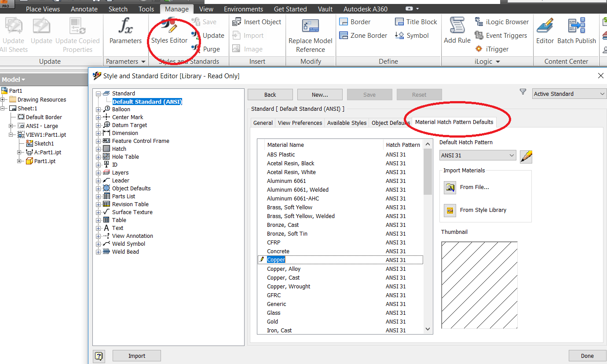Select the Concrete material row
The width and height of the screenshot is (607, 364).
click(x=340, y=251)
